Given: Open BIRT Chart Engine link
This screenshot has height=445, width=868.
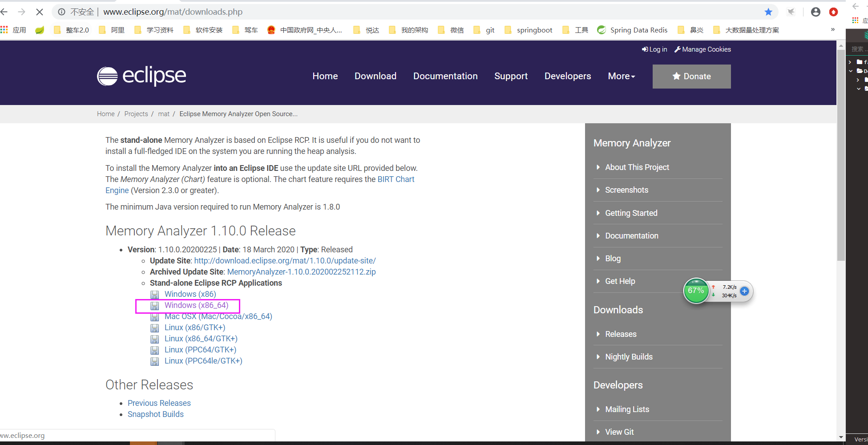Looking at the screenshot, I should click(x=260, y=185).
